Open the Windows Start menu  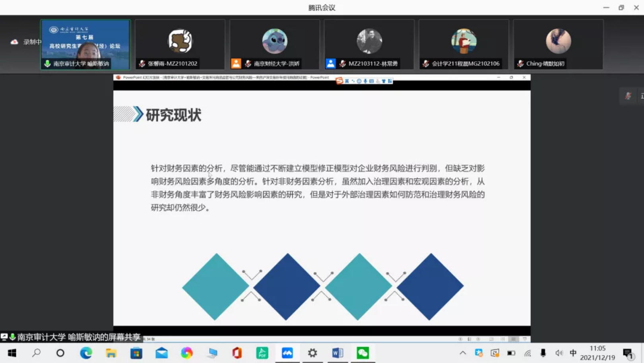[12, 353]
